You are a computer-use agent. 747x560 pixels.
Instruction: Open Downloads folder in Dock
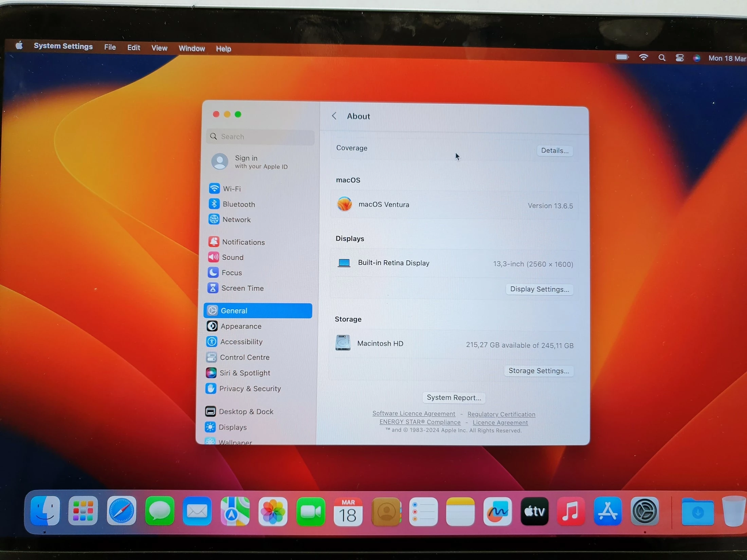click(697, 511)
